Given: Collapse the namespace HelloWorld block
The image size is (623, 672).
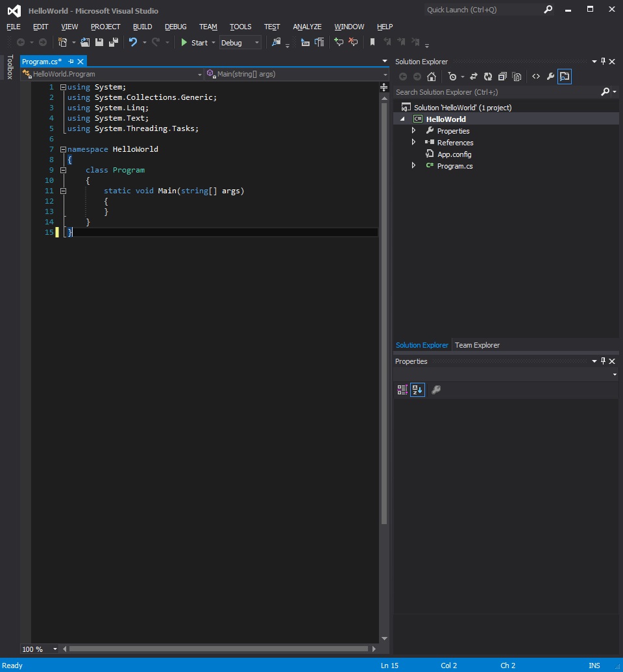Looking at the screenshot, I should [63, 149].
